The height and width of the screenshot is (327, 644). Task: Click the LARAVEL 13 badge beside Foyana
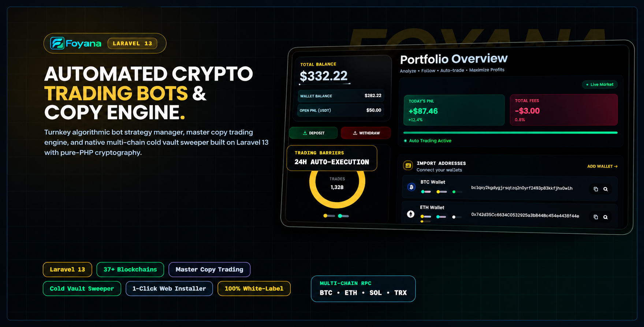(132, 43)
